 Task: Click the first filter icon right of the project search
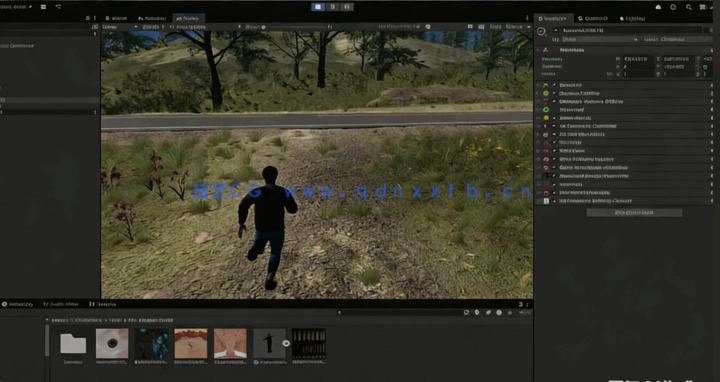tap(466, 313)
